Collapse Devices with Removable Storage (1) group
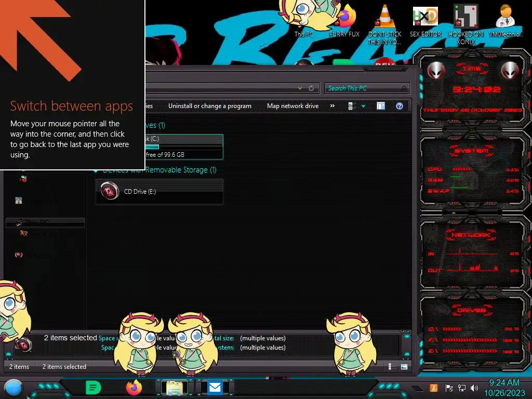Screen dimensions: 532x399 96,170
